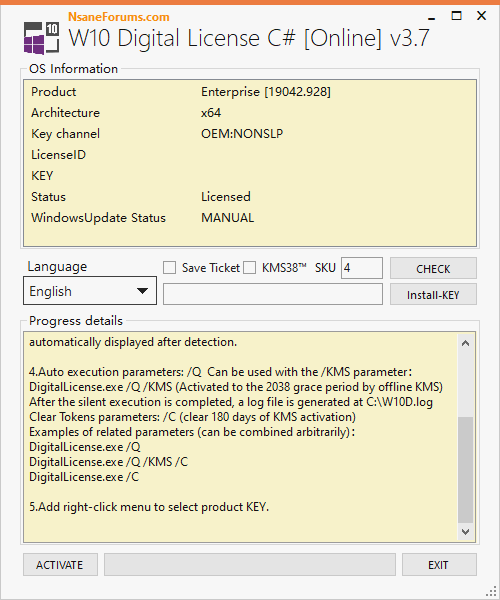
Task: Click the resize grip in window corner
Action: coord(491,591)
